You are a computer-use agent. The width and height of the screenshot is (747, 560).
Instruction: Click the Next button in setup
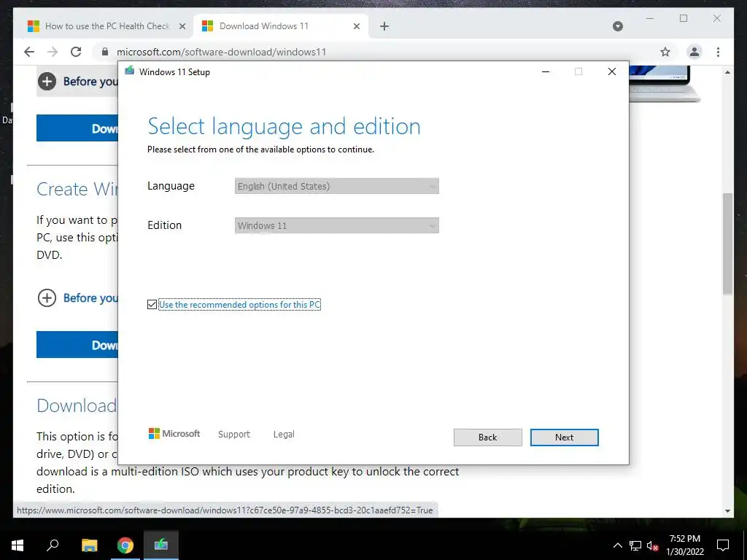click(564, 437)
